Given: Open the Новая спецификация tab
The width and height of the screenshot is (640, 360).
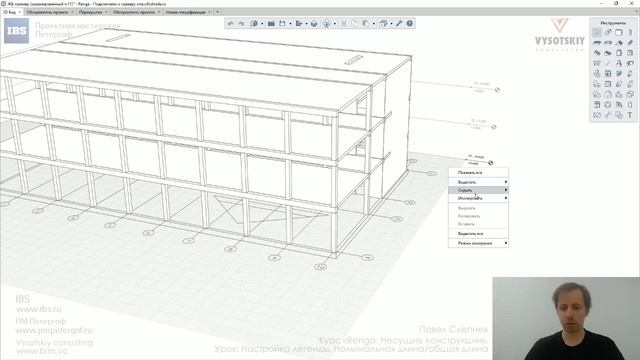Looking at the screenshot, I should click(186, 12).
